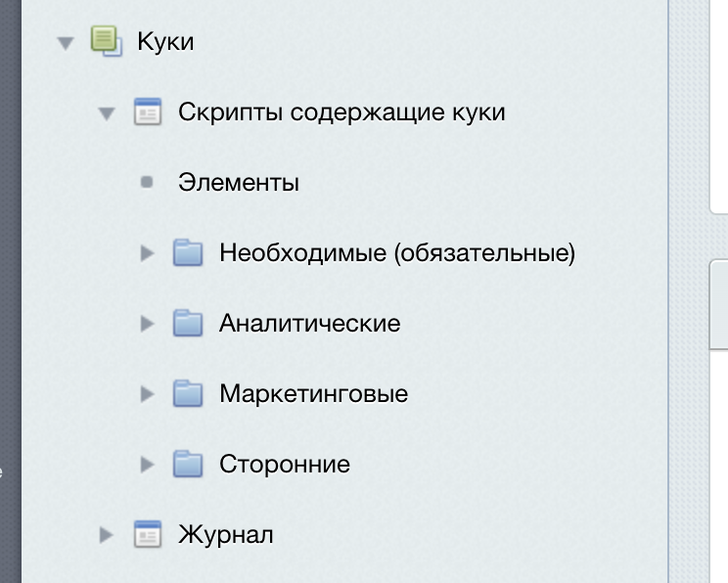Open Скрипты содержащие куки label
Screen dimensions: 728x583
(x=341, y=112)
